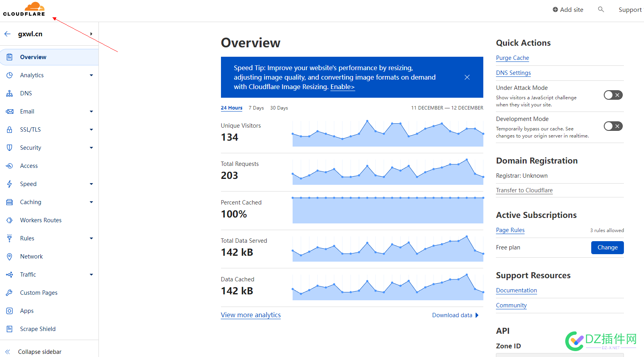Click the back arrow beside gxwl.cn

[7, 34]
